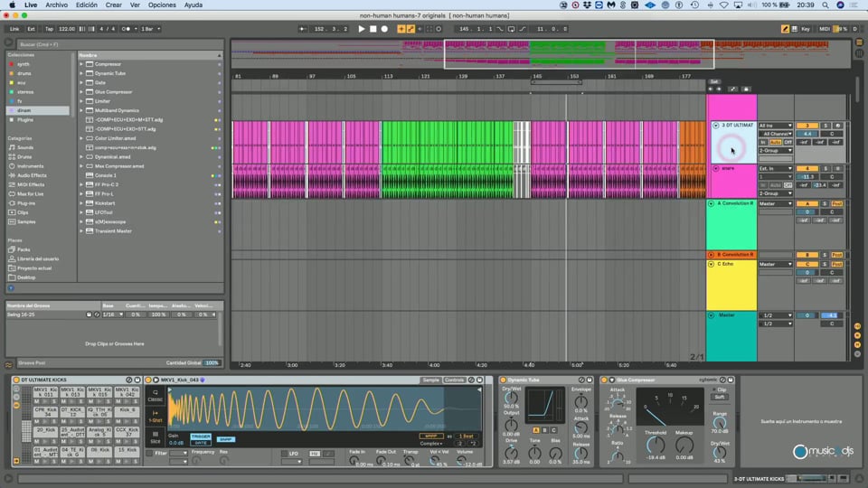Expand Multiband Dynamics browser entry
This screenshot has height=488, width=868.
tap(81, 110)
